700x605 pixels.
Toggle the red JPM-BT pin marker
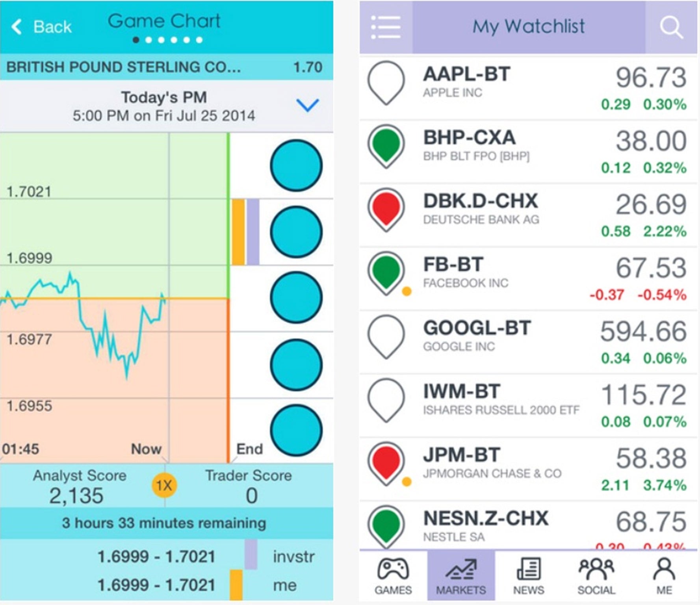[x=386, y=464]
